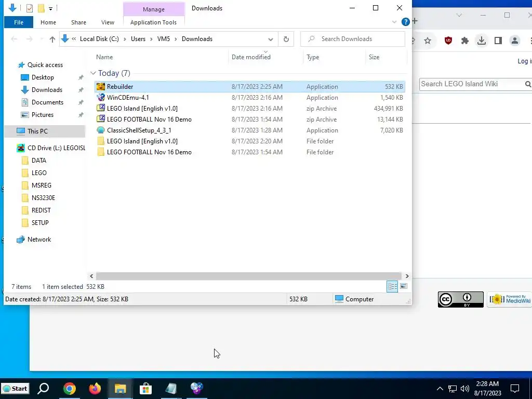Open the address bar history dropdown

point(270,39)
